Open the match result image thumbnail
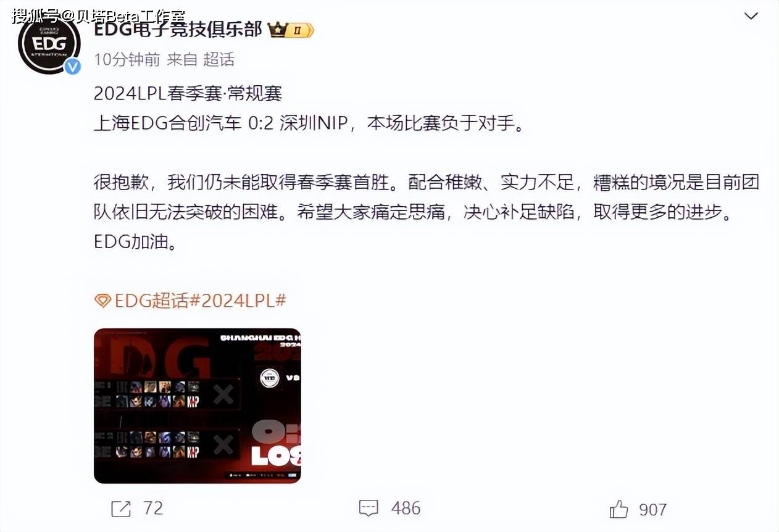The width and height of the screenshot is (779, 532). coord(197,405)
